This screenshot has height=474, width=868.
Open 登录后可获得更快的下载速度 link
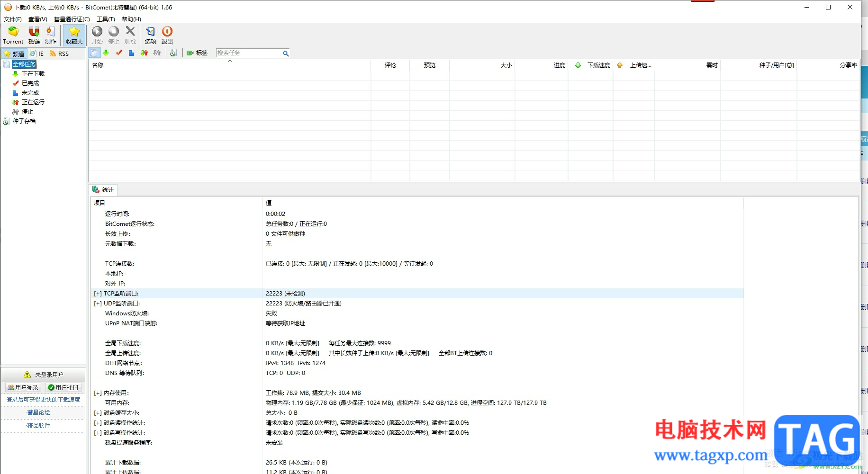[43, 400]
